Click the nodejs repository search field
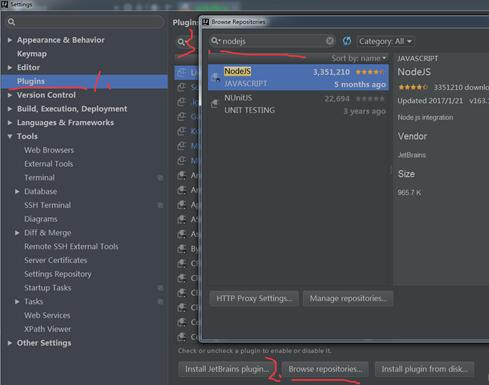The width and height of the screenshot is (489, 385). click(x=272, y=41)
